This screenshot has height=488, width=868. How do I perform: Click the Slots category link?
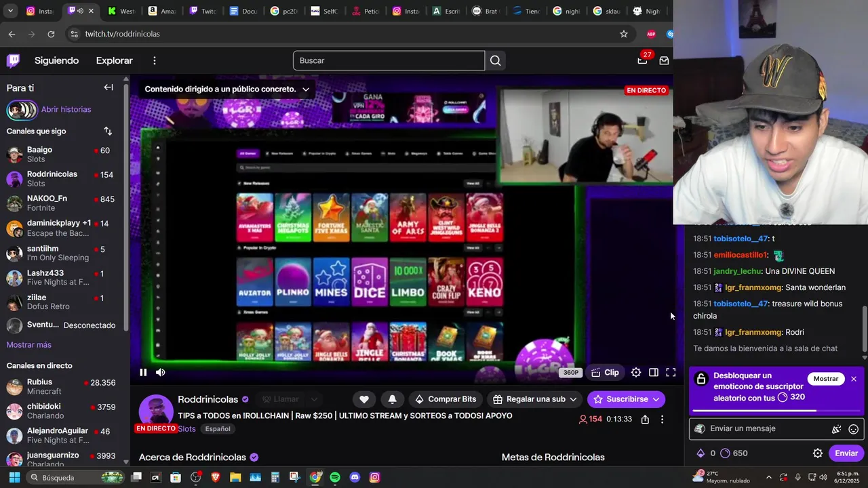pyautogui.click(x=186, y=429)
